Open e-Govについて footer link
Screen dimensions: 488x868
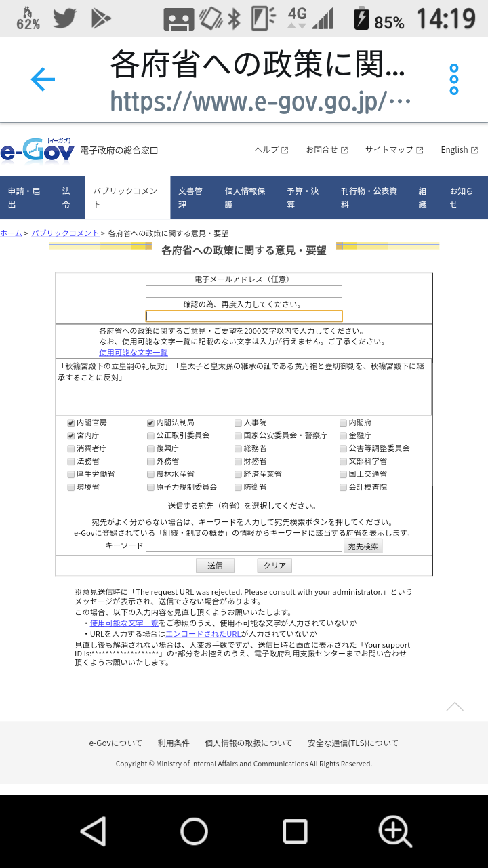(x=116, y=743)
